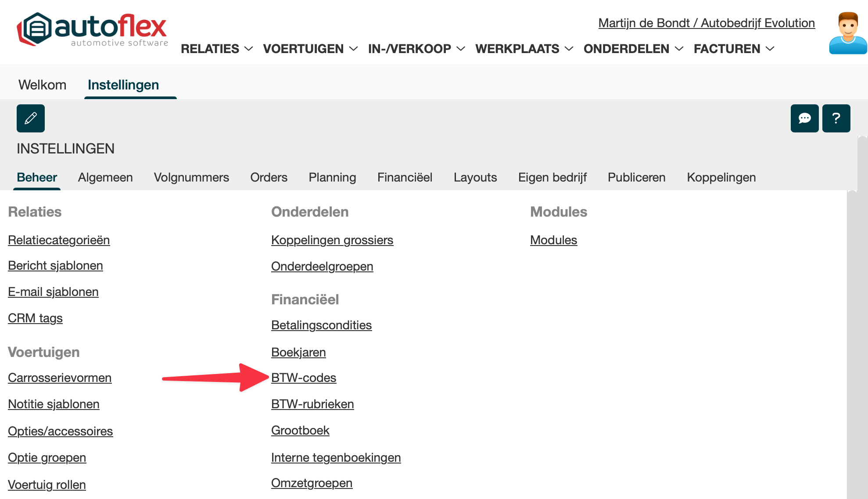The height and width of the screenshot is (499, 868).
Task: Open the WERKPLAATS dropdown menu
Action: pyautogui.click(x=524, y=49)
